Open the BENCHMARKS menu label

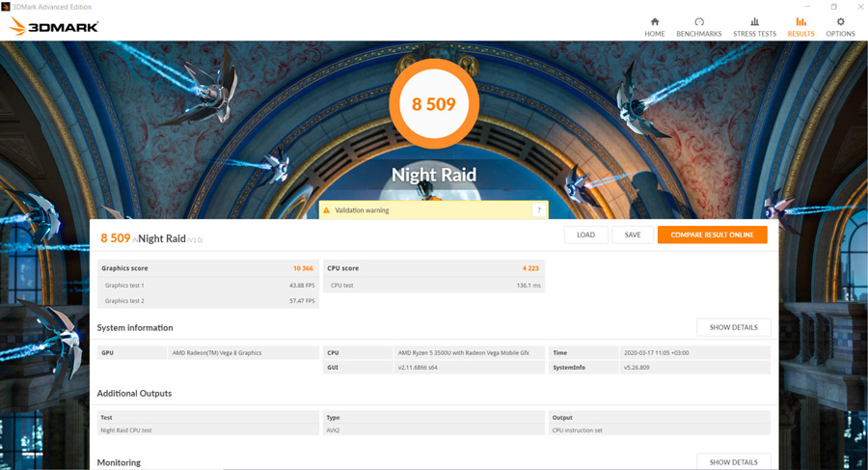click(x=699, y=34)
